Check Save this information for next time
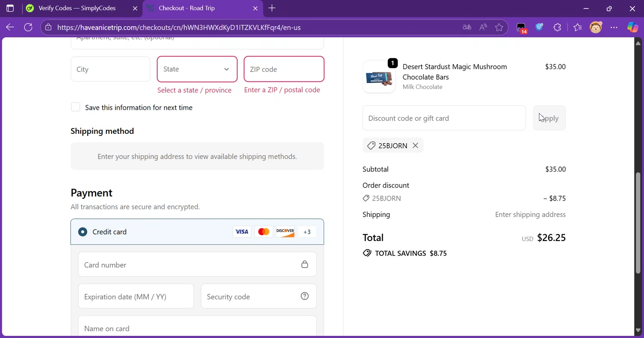644x338 pixels. click(76, 107)
